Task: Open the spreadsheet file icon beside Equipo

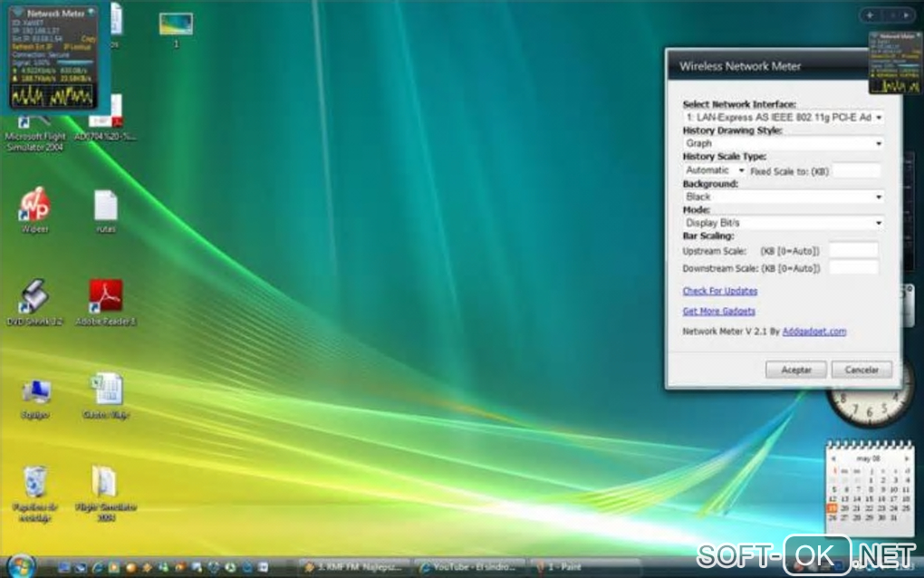Action: pos(106,395)
